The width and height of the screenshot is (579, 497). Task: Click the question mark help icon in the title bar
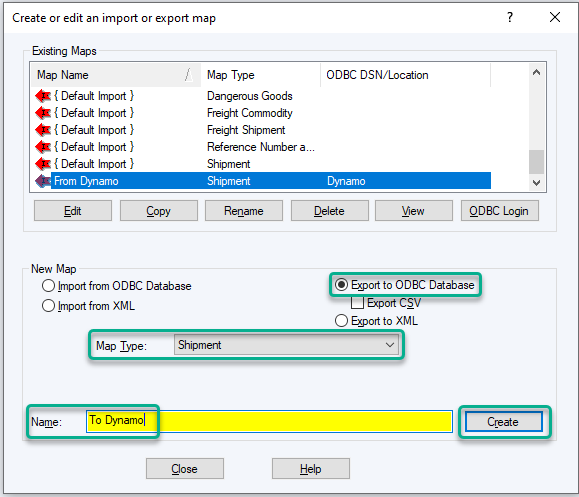[510, 17]
